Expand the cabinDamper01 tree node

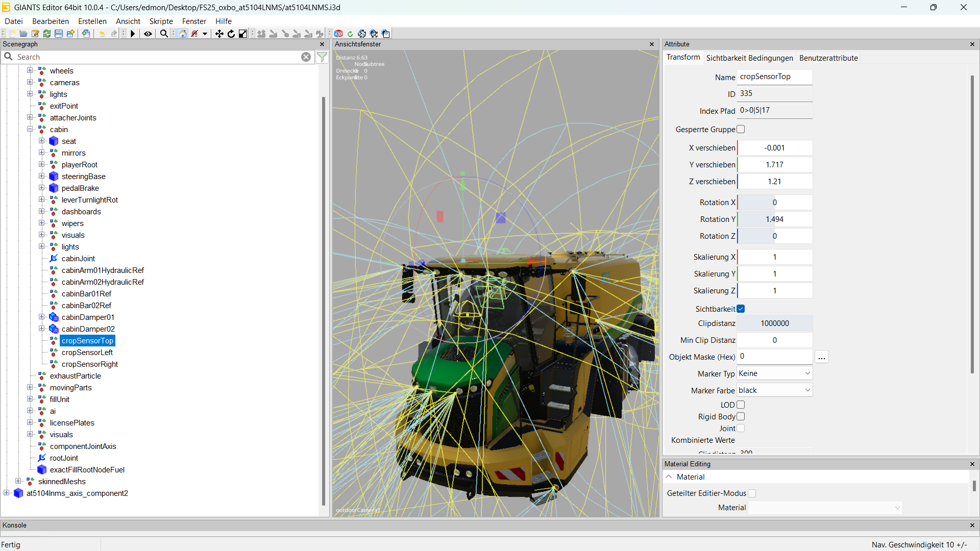tap(42, 317)
